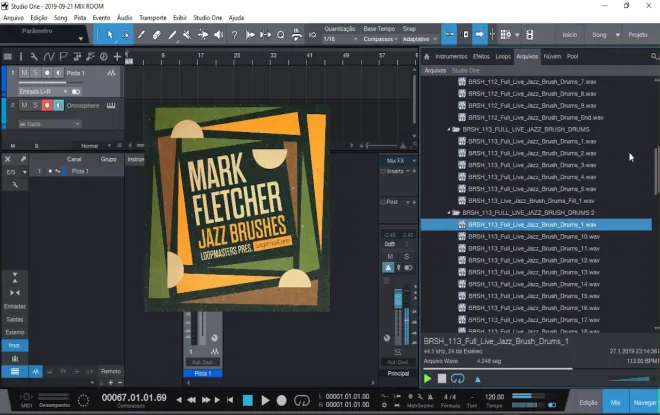The image size is (660, 415).
Task: Toggle monitor on Omnisphere track
Action: (x=58, y=105)
